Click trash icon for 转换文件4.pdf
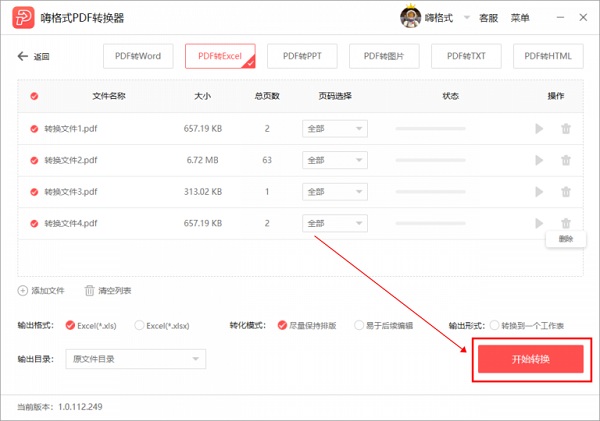The image size is (600, 421). [566, 224]
